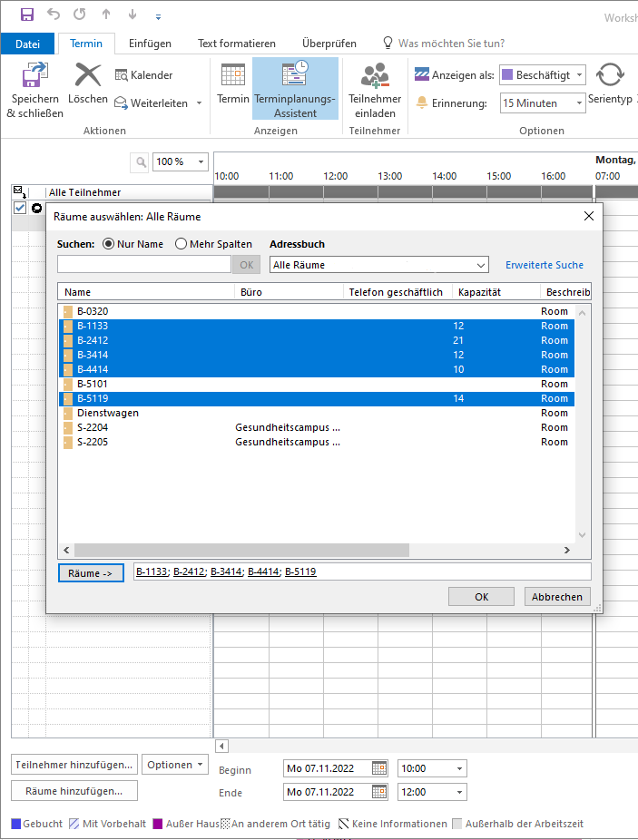
Task: Open the Datei tab
Action: [28, 43]
